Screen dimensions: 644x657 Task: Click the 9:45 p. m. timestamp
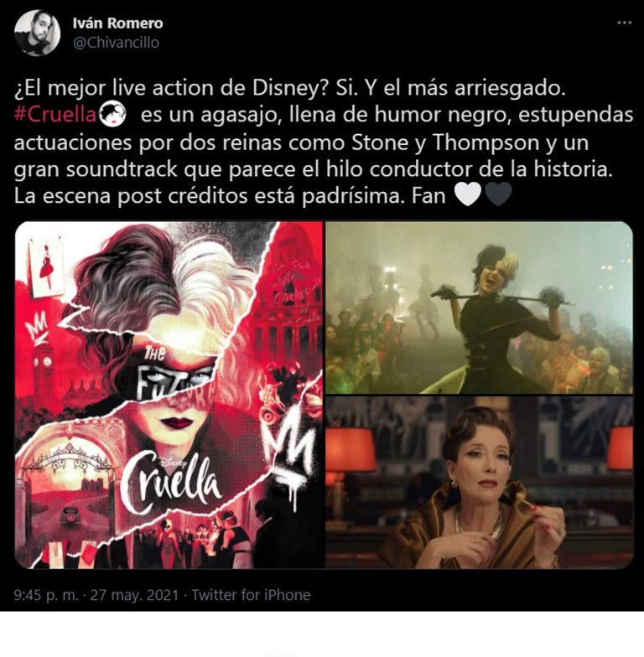(x=46, y=595)
